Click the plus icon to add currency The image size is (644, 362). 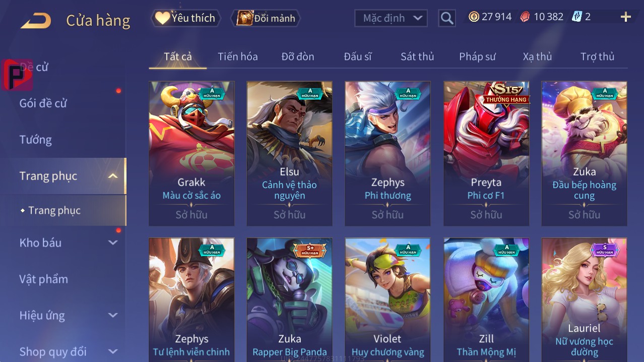[626, 17]
